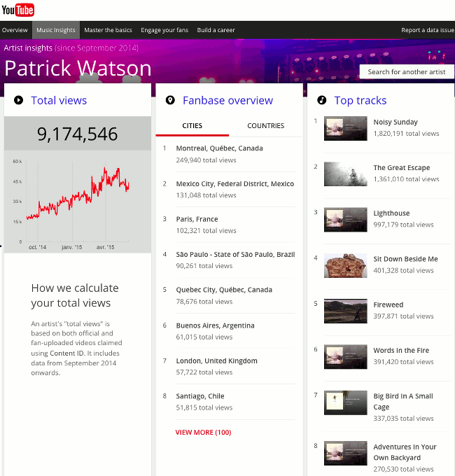Click the Fireweed track title
The width and height of the screenshot is (455, 476).
point(388,304)
